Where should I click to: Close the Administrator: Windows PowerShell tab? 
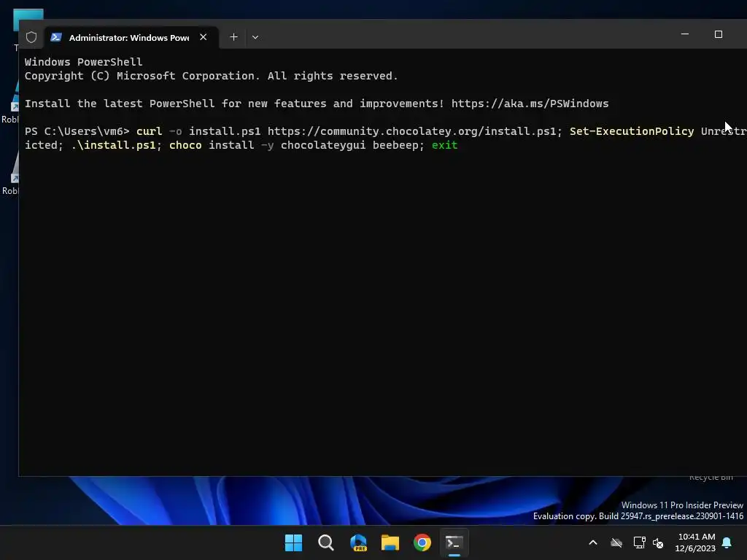pos(204,37)
